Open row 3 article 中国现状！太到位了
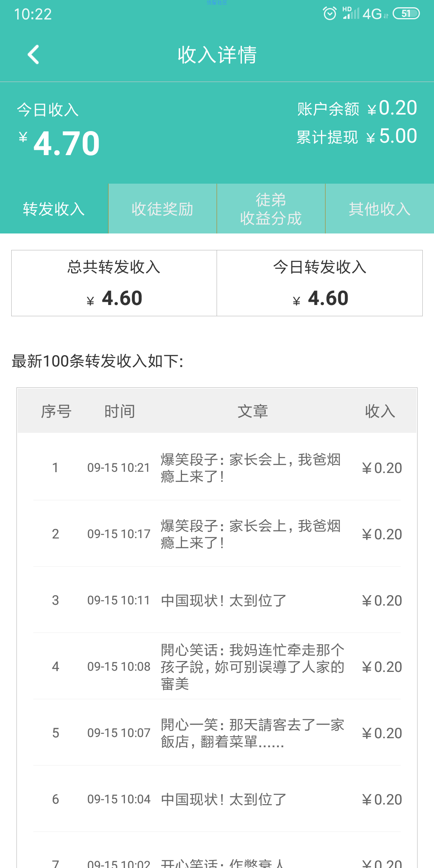Viewport: 434px width, 868px height. (217, 600)
